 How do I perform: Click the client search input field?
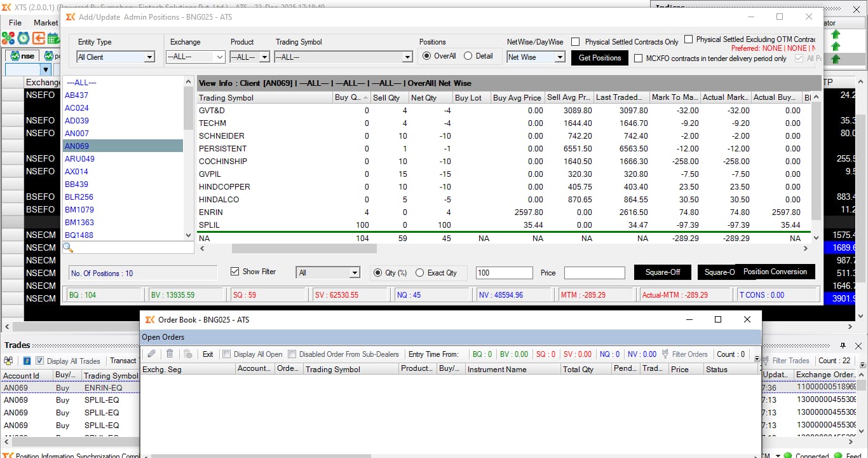[134, 248]
